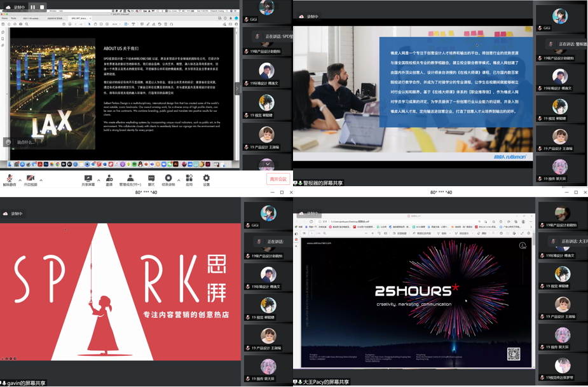Click the invite participants icon

click(109, 180)
